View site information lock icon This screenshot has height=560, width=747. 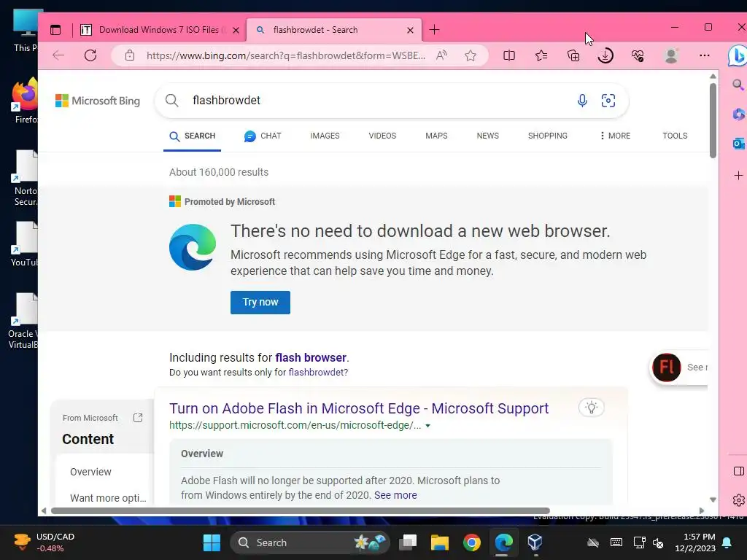pyautogui.click(x=130, y=55)
